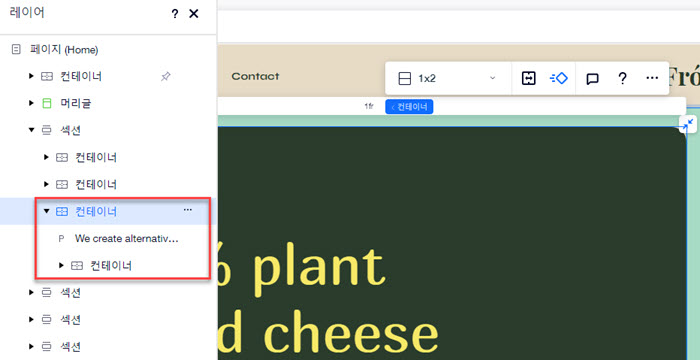The image size is (700, 360).
Task: Click the blue container icon of the selected layer
Action: click(62, 211)
